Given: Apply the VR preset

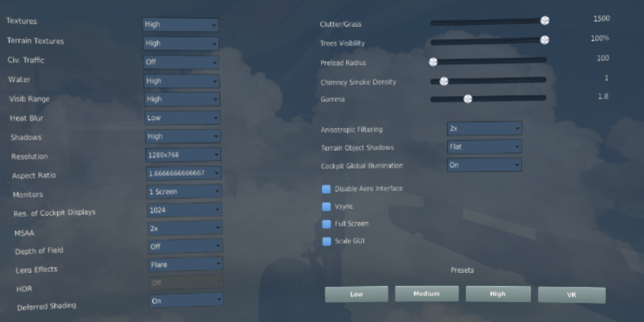Looking at the screenshot, I should click(572, 295).
